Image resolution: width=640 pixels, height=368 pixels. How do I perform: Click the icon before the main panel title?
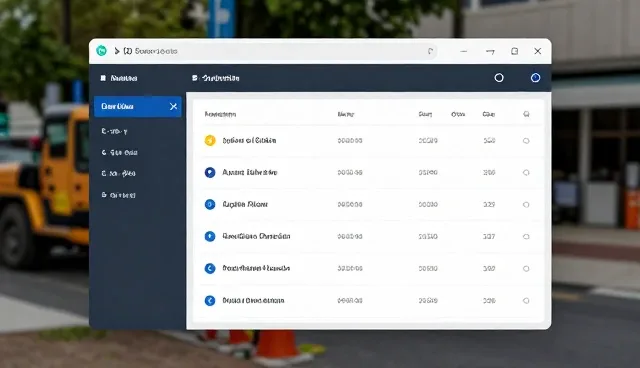pyautogui.click(x=195, y=78)
